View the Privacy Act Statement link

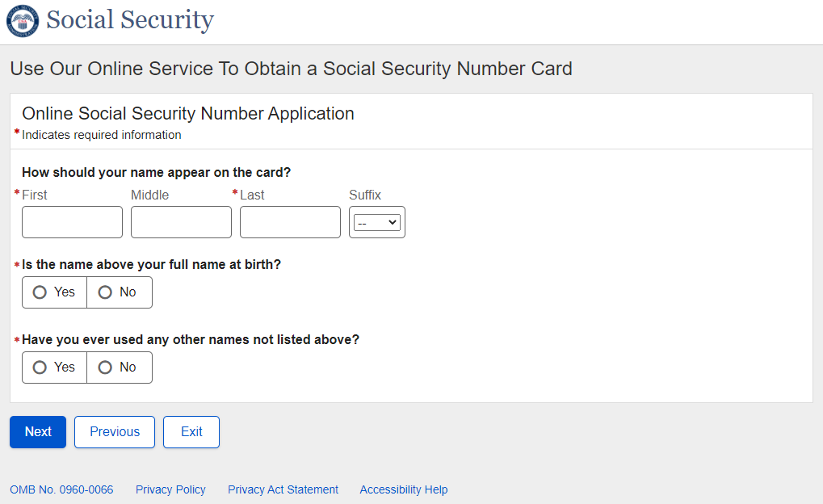pyautogui.click(x=283, y=489)
